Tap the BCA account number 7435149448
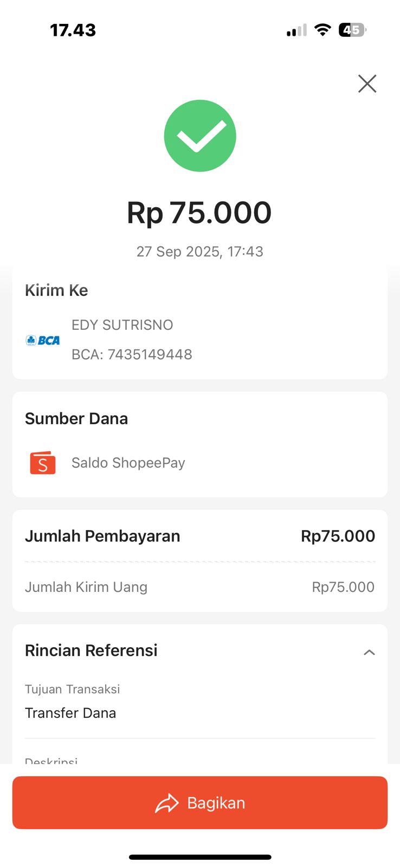400x868 pixels. (x=132, y=354)
